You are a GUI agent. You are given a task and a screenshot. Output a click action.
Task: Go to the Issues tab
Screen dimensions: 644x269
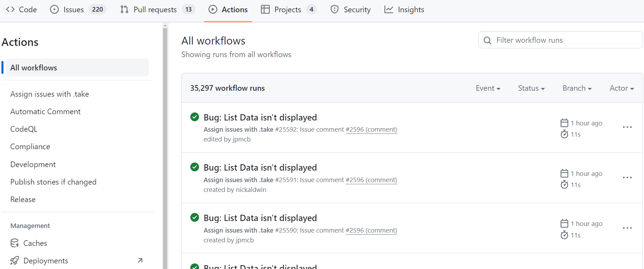(73, 9)
